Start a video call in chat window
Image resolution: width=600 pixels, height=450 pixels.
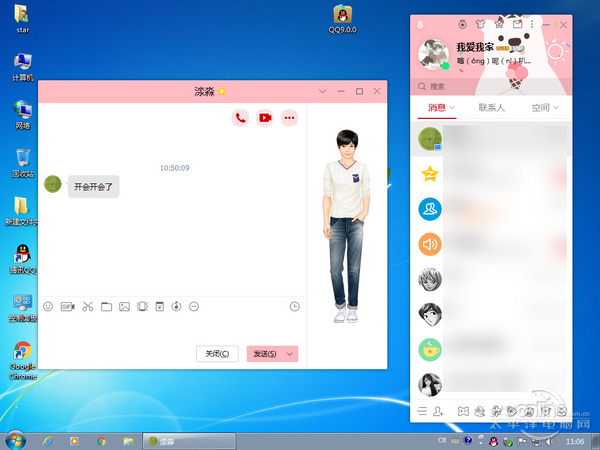coord(265,118)
